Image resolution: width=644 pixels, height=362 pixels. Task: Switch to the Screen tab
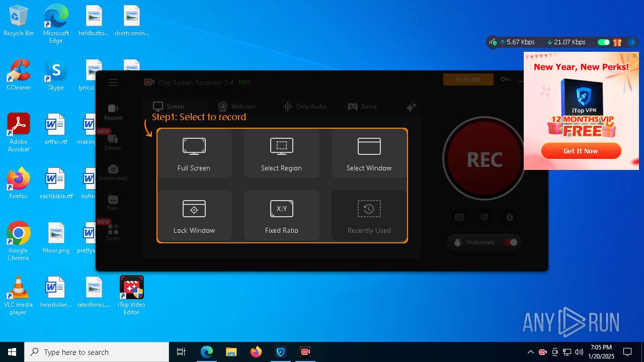(169, 107)
